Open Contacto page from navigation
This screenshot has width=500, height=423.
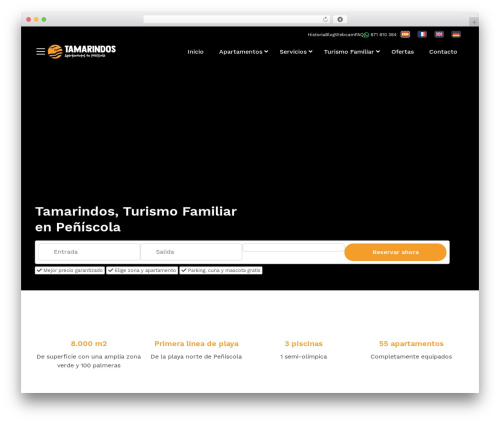pos(443,52)
